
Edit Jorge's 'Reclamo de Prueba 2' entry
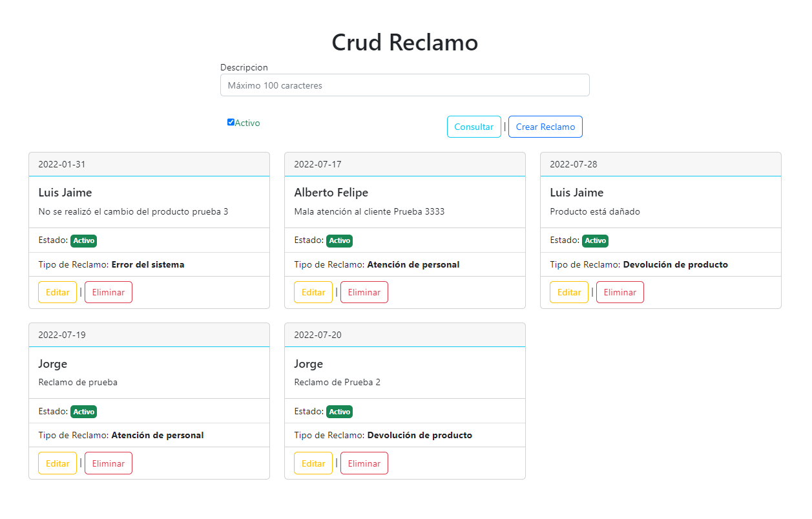point(313,463)
